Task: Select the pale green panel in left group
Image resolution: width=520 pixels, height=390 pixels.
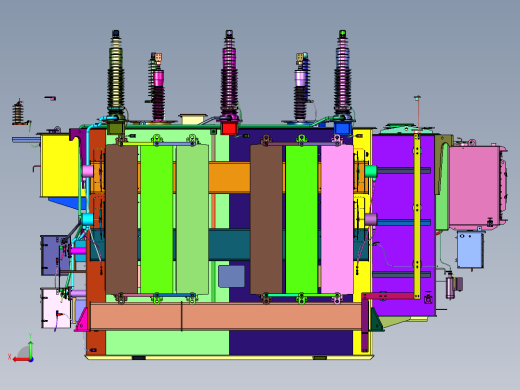Action: click(192, 219)
